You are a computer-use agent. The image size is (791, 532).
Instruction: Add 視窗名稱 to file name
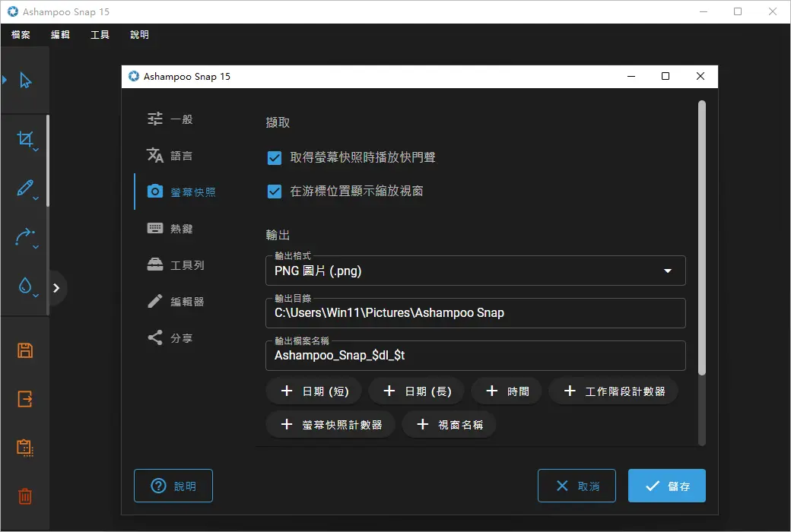pyautogui.click(x=449, y=425)
